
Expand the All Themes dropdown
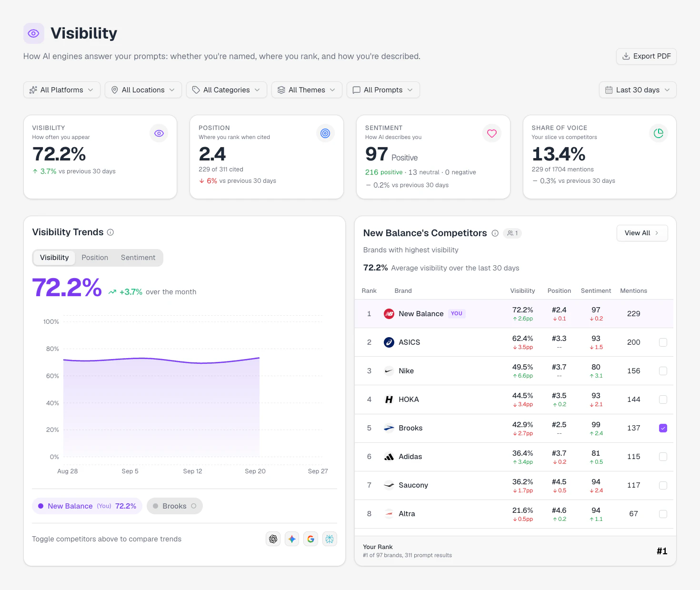pos(307,90)
